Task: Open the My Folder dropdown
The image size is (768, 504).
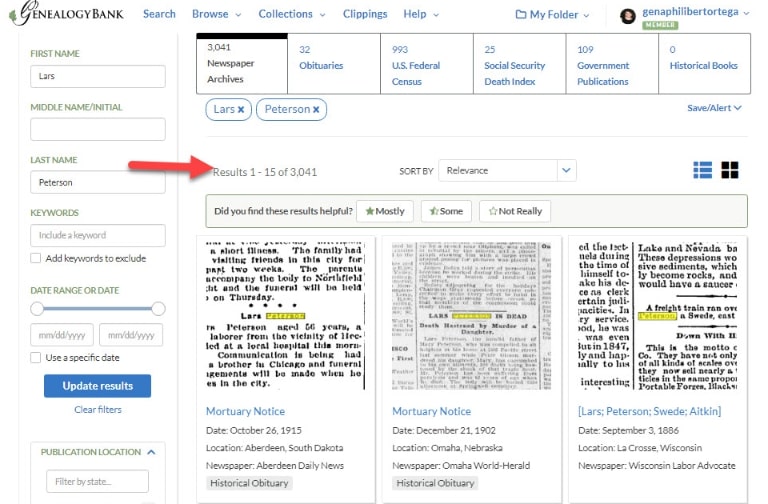Action: 552,15
